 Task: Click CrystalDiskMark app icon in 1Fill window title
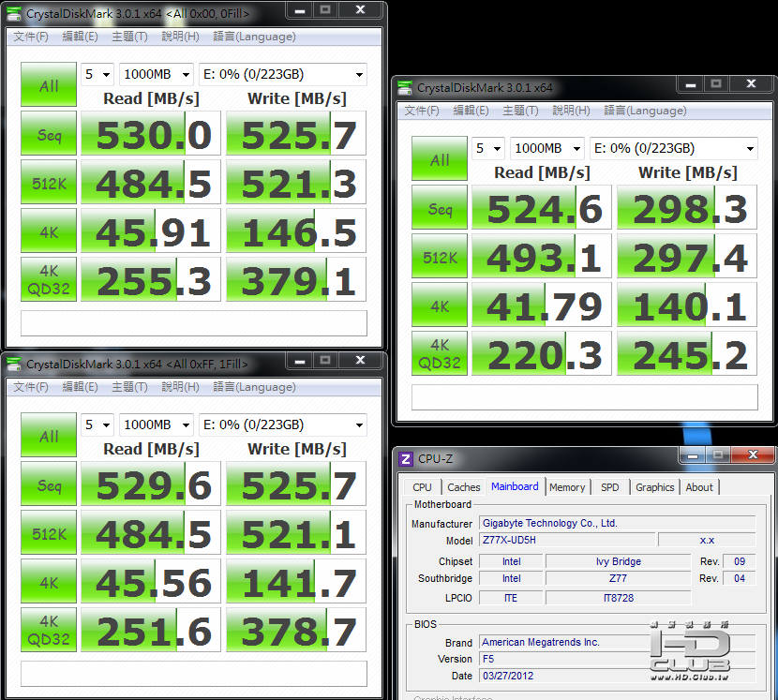13,364
